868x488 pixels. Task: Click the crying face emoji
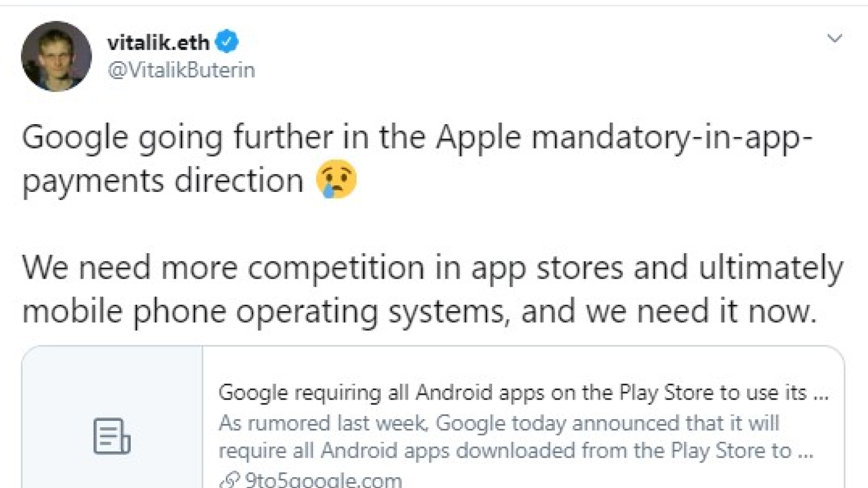click(336, 179)
